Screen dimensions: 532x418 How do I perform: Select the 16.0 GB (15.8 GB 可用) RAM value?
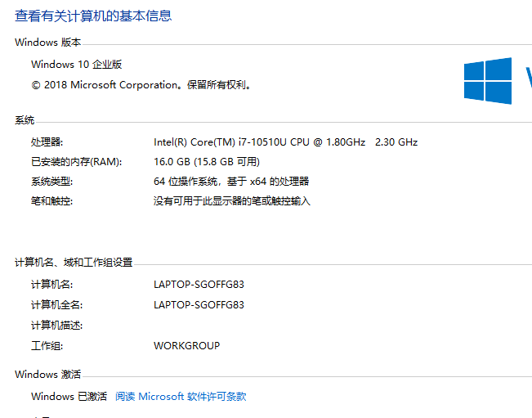point(207,162)
